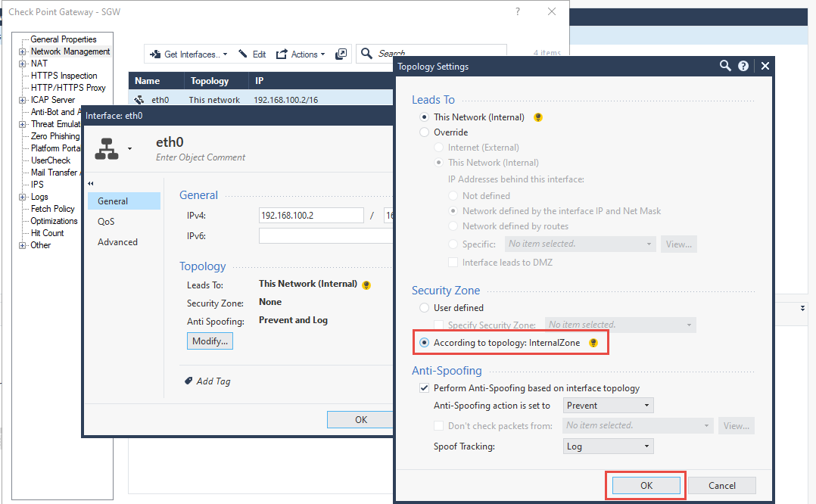Open help icon in Topology Settings title bar
The image size is (816, 504).
click(x=743, y=66)
